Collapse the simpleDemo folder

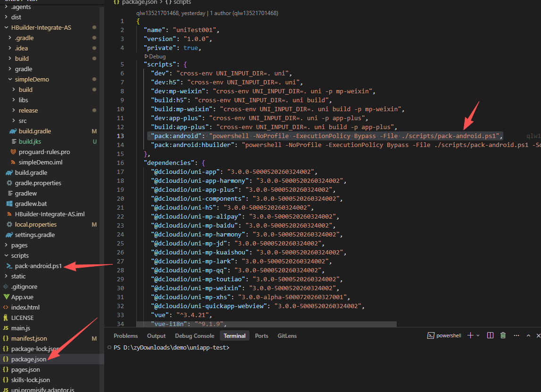click(x=52, y=79)
